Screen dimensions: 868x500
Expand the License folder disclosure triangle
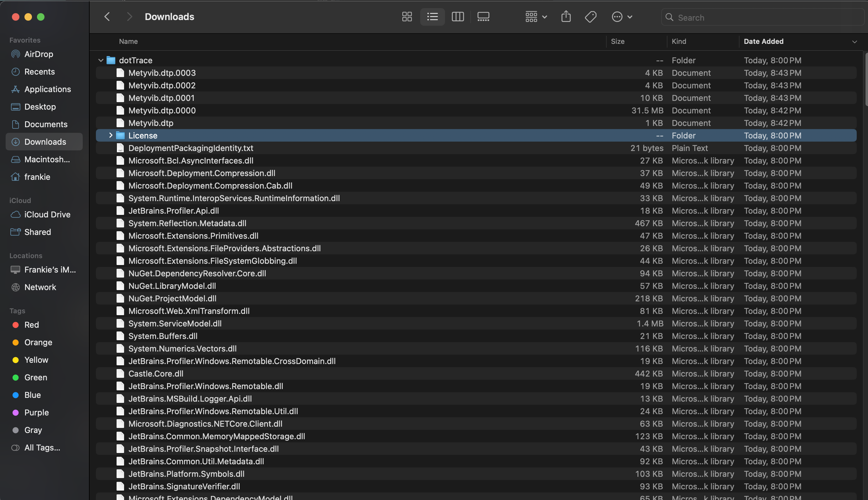[110, 135]
